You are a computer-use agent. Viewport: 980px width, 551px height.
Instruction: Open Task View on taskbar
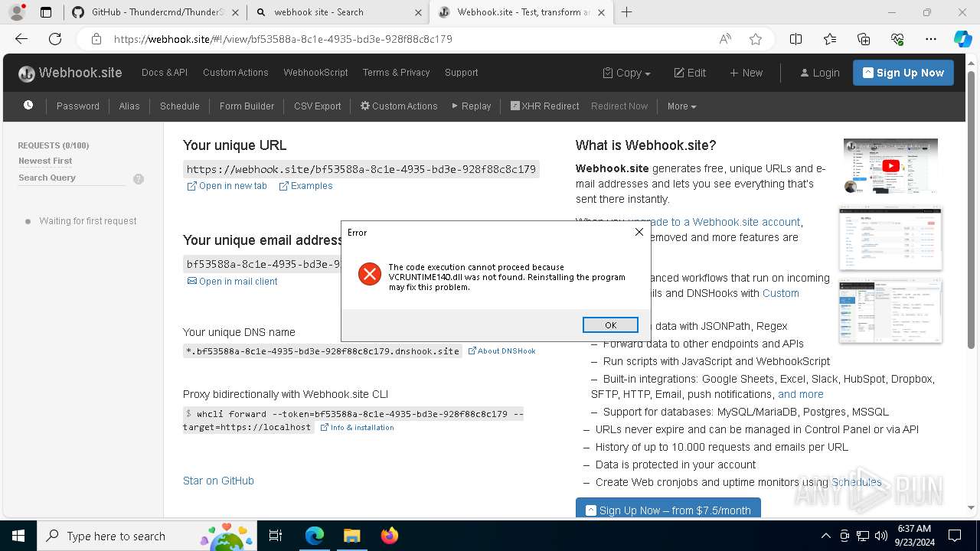[x=276, y=536]
